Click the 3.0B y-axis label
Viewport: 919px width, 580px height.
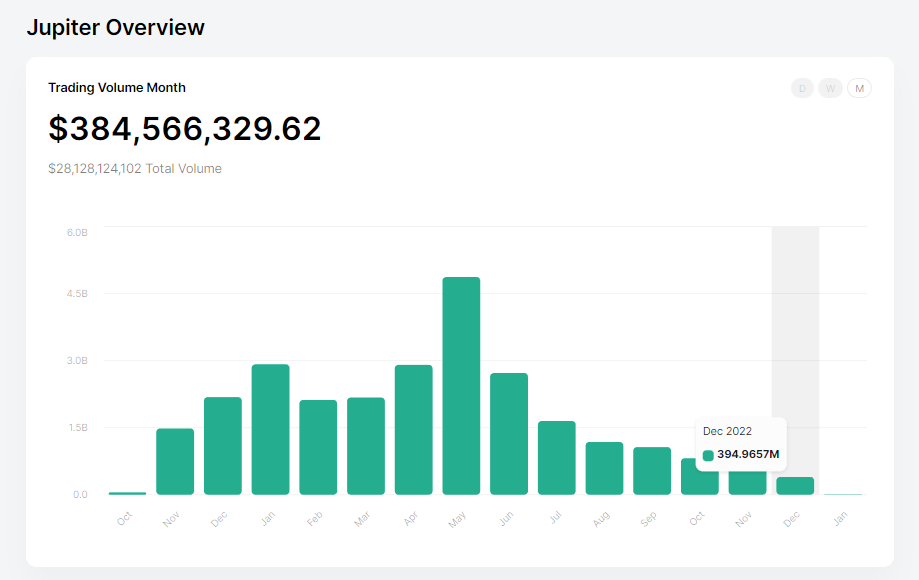point(77,360)
